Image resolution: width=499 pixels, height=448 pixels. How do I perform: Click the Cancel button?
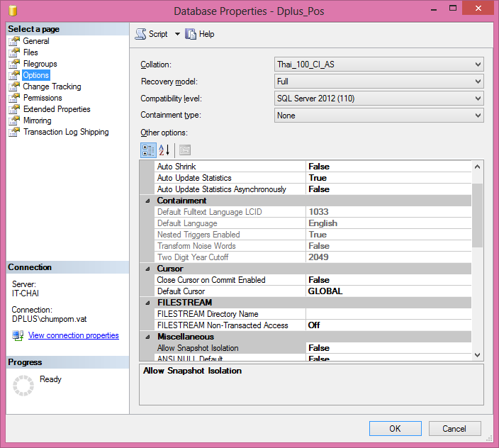coord(454,429)
